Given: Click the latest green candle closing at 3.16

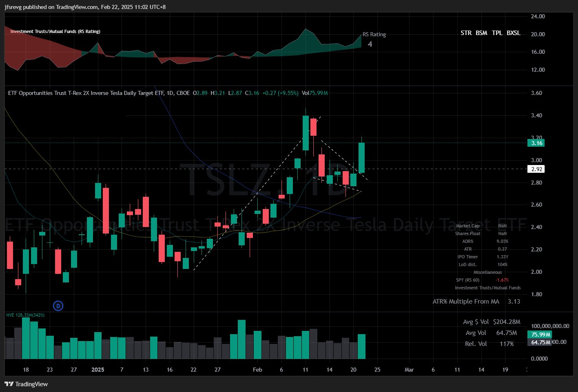Looking at the screenshot, I should 361,158.
